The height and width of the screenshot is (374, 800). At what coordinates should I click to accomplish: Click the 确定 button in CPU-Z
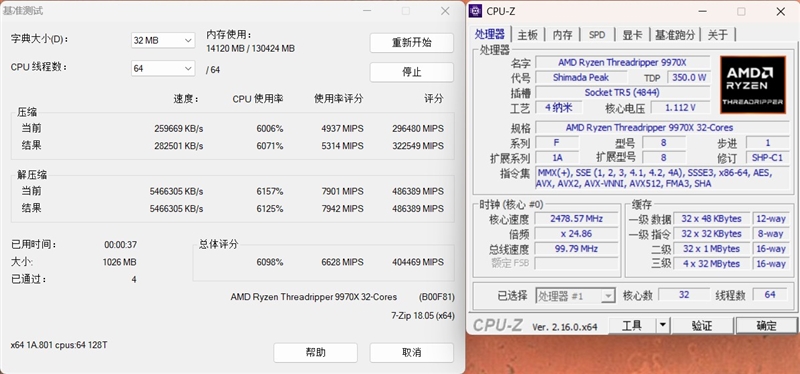pyautogui.click(x=766, y=325)
